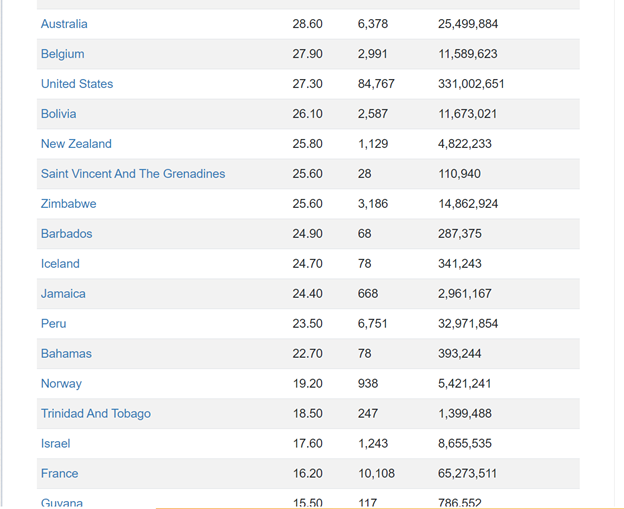Click Bolivia's population 11,673,021
Screen dimensions: 624x509
click(468, 114)
